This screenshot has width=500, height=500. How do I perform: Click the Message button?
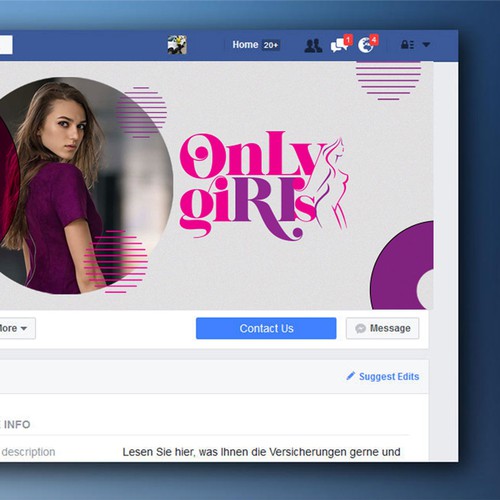382,328
